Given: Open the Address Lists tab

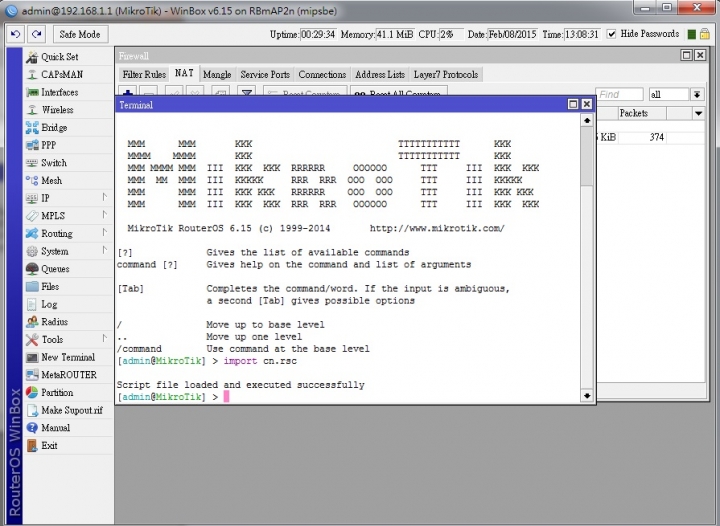Looking at the screenshot, I should [380, 74].
